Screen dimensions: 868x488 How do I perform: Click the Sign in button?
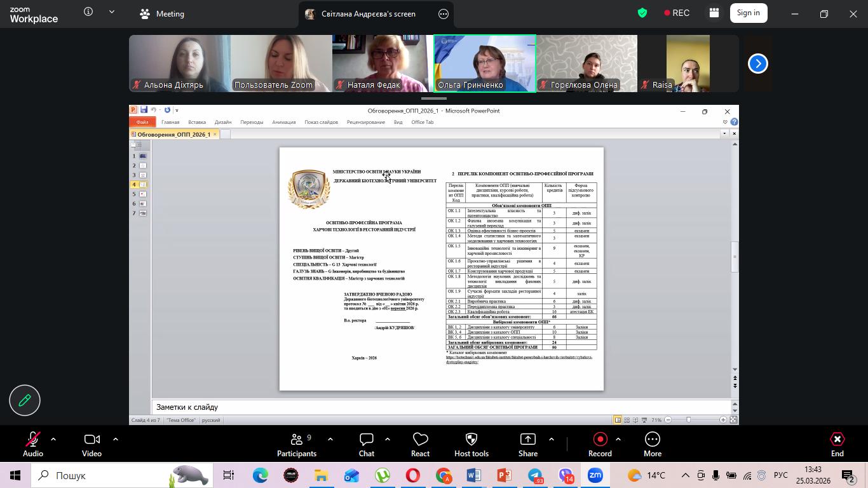click(748, 13)
